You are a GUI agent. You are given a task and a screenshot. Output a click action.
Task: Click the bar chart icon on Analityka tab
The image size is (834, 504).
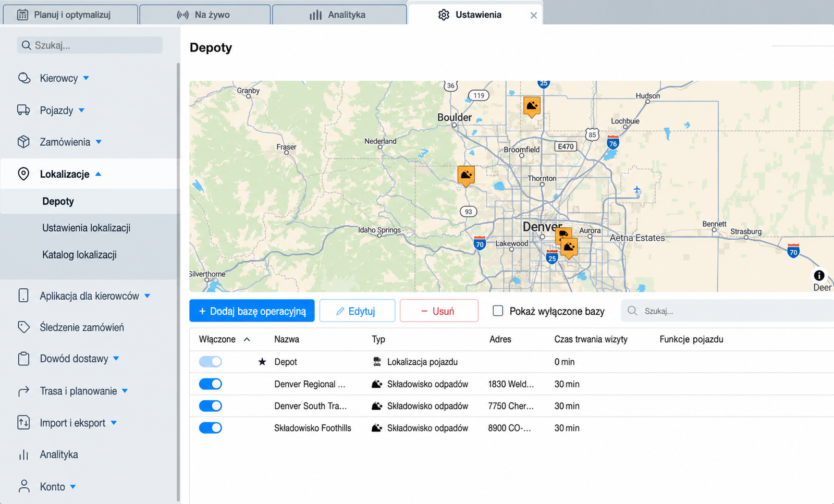tap(315, 15)
